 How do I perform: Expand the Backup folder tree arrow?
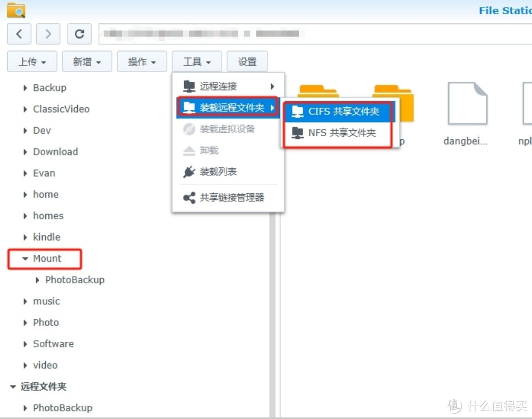(25, 88)
